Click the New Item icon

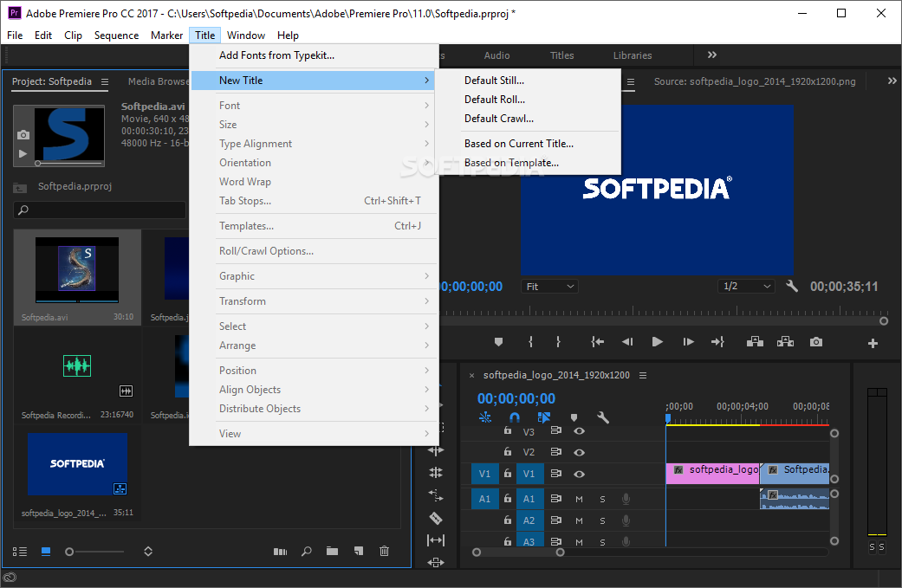pyautogui.click(x=359, y=552)
